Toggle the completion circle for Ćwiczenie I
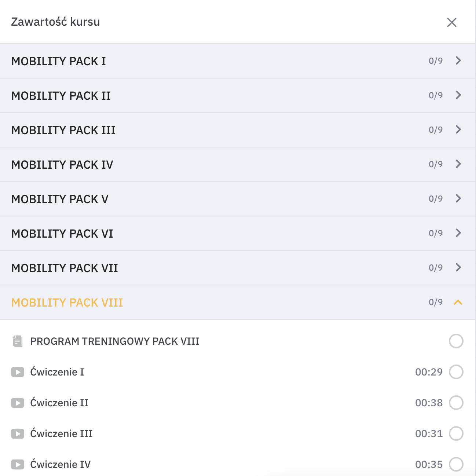 456,372
